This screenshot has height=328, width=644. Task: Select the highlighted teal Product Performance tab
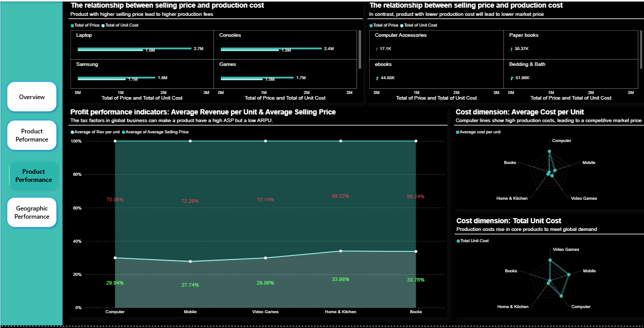pyautogui.click(x=33, y=176)
